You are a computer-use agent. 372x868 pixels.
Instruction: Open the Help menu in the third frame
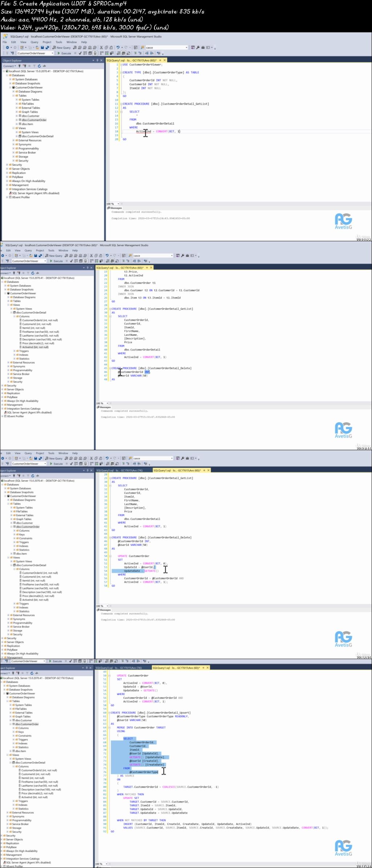click(75, 453)
